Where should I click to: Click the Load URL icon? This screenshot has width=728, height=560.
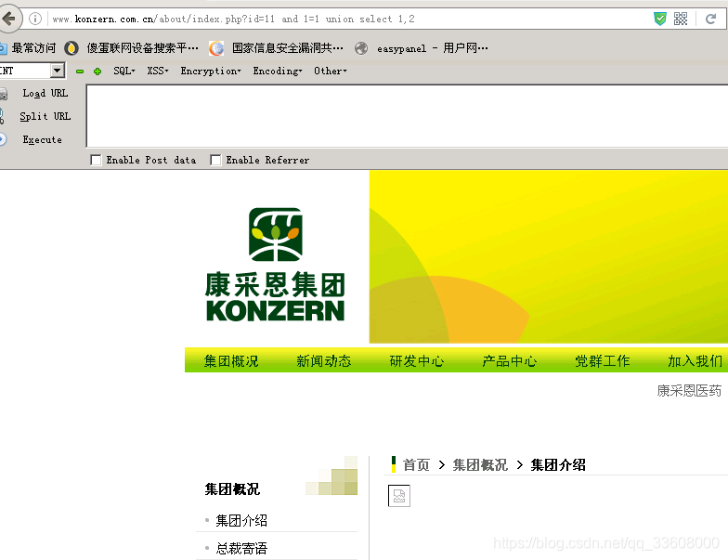tap(4, 93)
